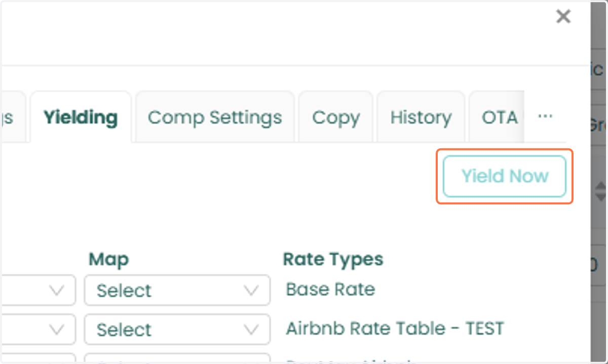Click the Airbnb Rate Table - TEST text
608x364 pixels.
click(395, 328)
